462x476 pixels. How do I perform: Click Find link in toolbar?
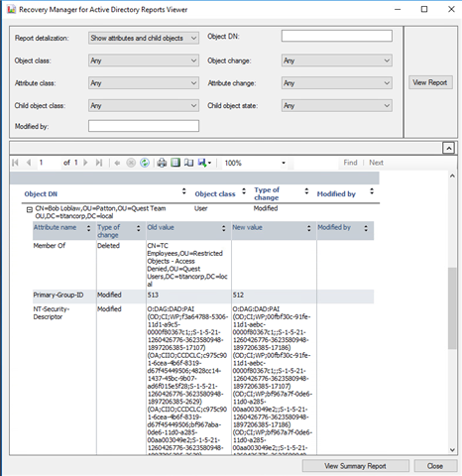pos(350,163)
